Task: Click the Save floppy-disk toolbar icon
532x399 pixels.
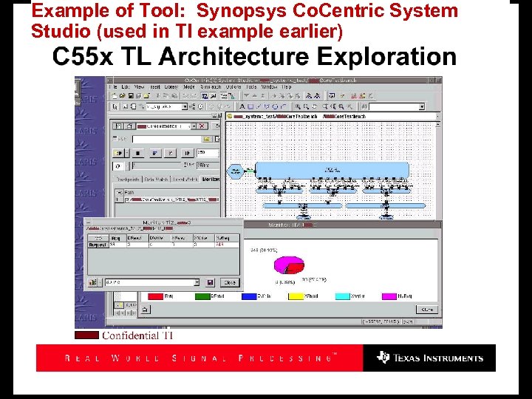Action: (131, 96)
